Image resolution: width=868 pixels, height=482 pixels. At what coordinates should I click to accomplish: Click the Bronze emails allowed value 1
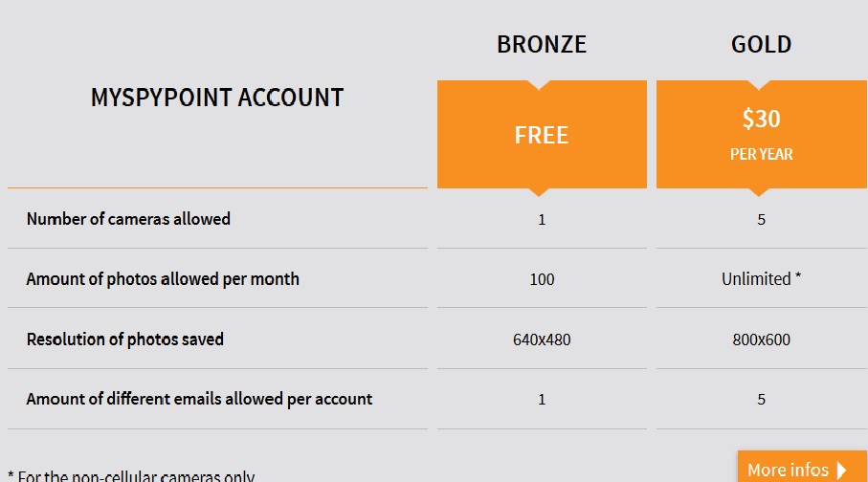[542, 400]
